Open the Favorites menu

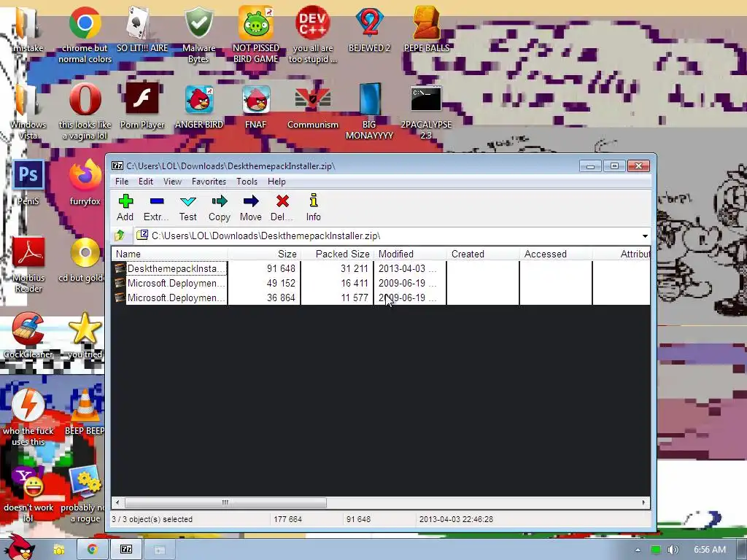(209, 182)
